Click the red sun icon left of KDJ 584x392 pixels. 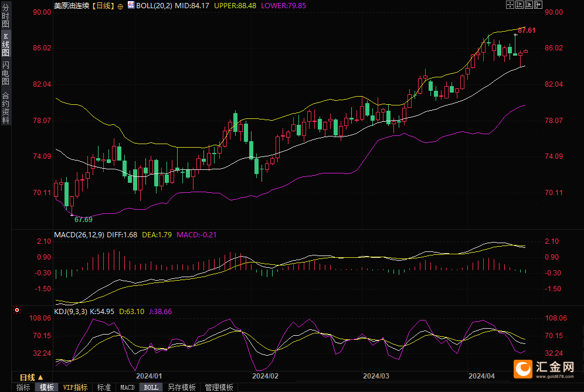pyautogui.click(x=17, y=310)
